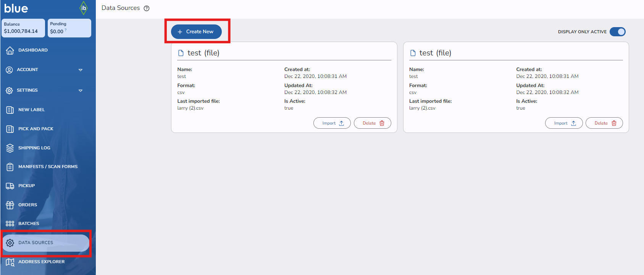The width and height of the screenshot is (644, 275).
Task: Click the Address Explorer map icon
Action: click(10, 262)
